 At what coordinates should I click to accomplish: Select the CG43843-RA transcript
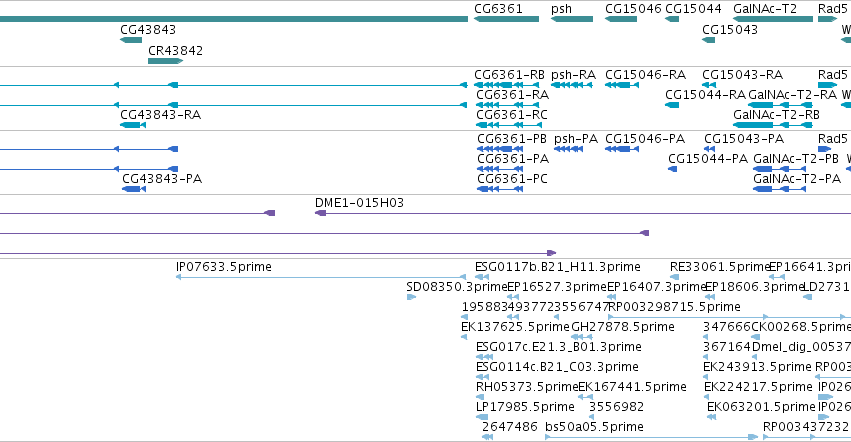[x=133, y=125]
